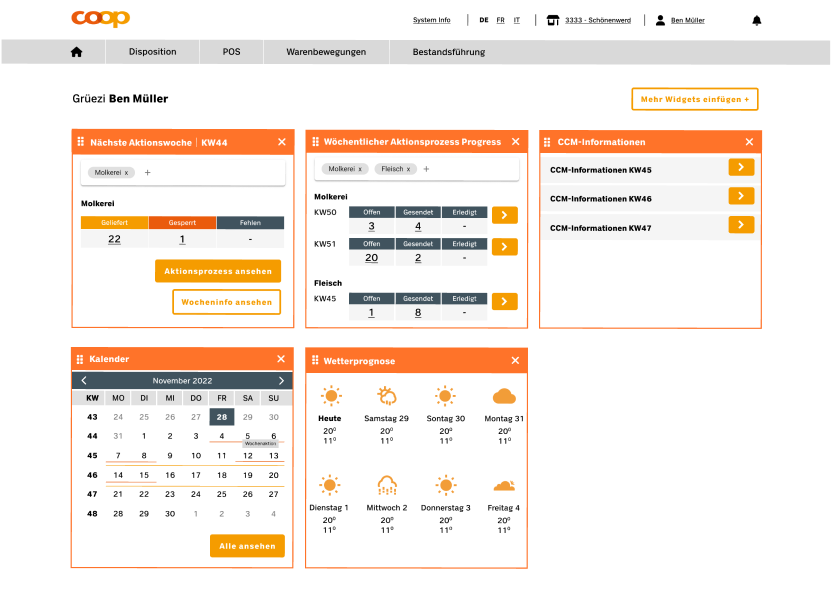Viewport: 831px width, 589px height.
Task: Click the Gesendet value 8 for Fleisch KW45
Action: [x=418, y=313]
